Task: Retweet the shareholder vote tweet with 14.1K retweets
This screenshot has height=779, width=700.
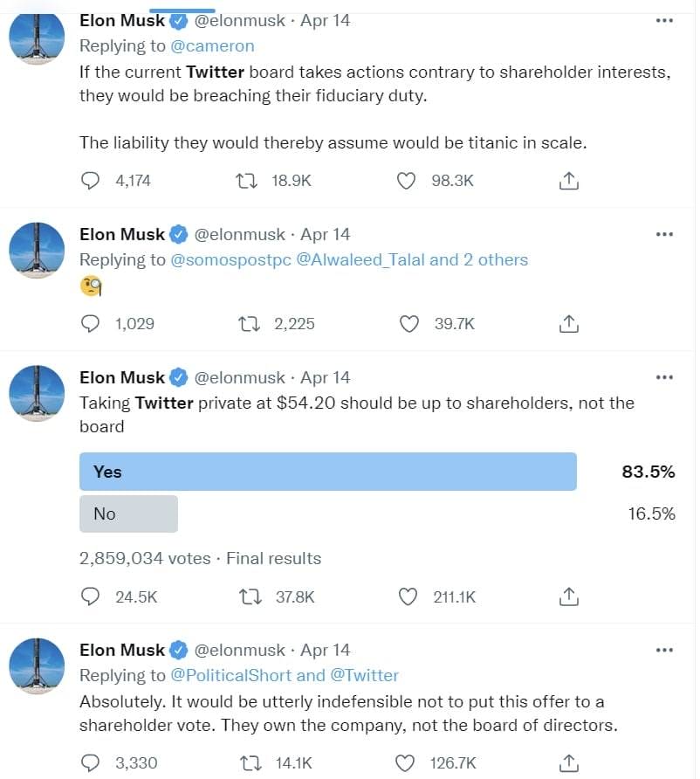Action: coord(250,762)
